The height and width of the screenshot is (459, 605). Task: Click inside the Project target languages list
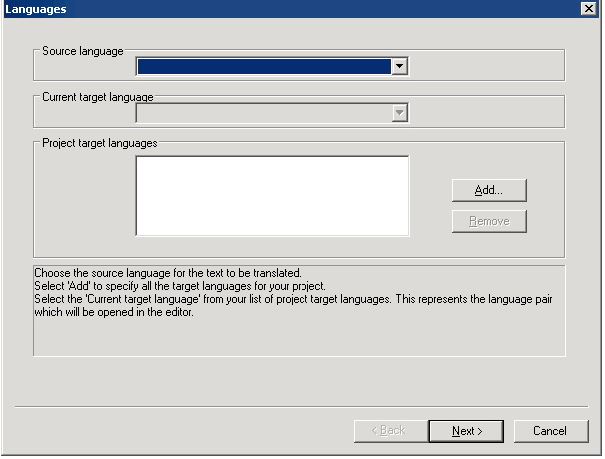pyautogui.click(x=273, y=196)
